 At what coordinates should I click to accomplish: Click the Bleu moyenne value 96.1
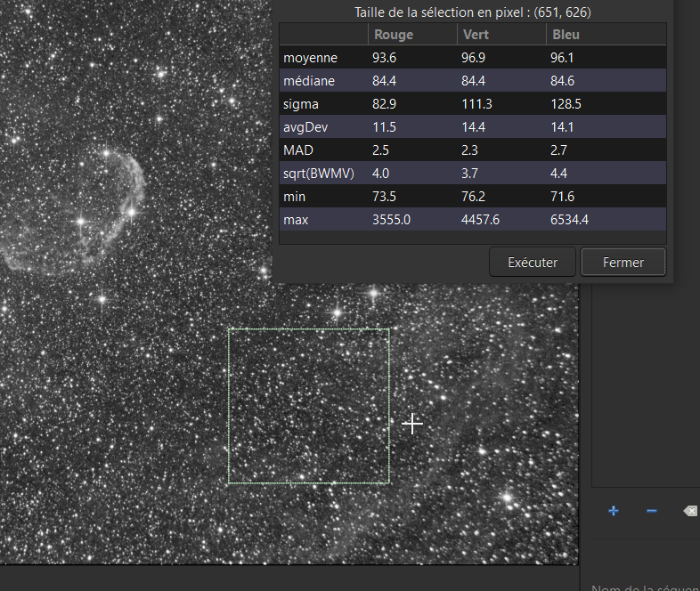562,58
